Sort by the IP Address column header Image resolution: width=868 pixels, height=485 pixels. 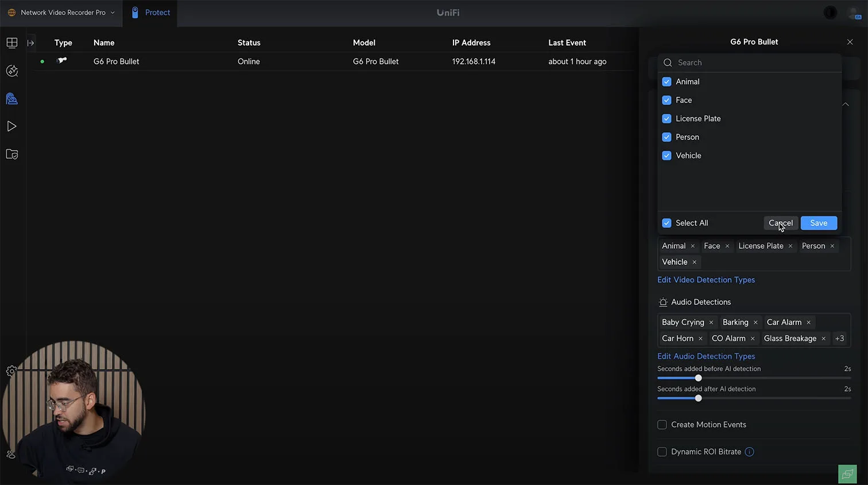[471, 43]
